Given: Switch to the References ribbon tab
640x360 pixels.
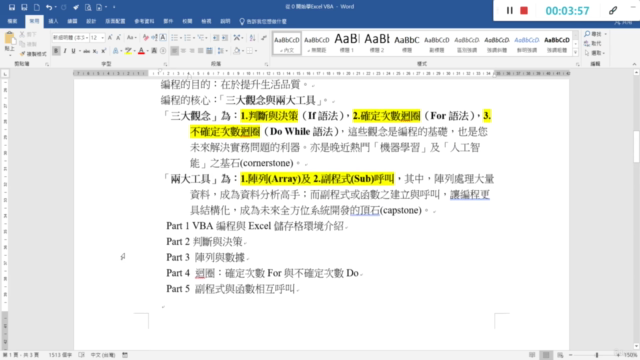Looking at the screenshot, I should point(144,21).
